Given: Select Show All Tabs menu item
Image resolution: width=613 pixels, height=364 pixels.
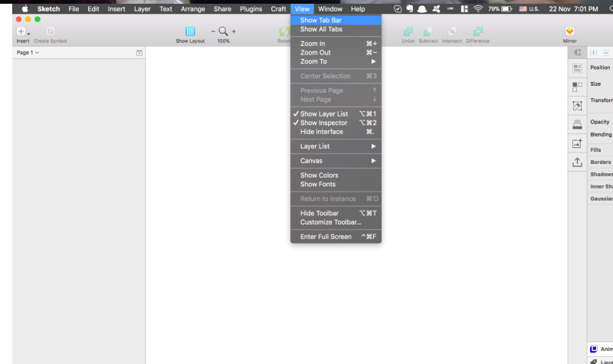Looking at the screenshot, I should [x=336, y=29].
